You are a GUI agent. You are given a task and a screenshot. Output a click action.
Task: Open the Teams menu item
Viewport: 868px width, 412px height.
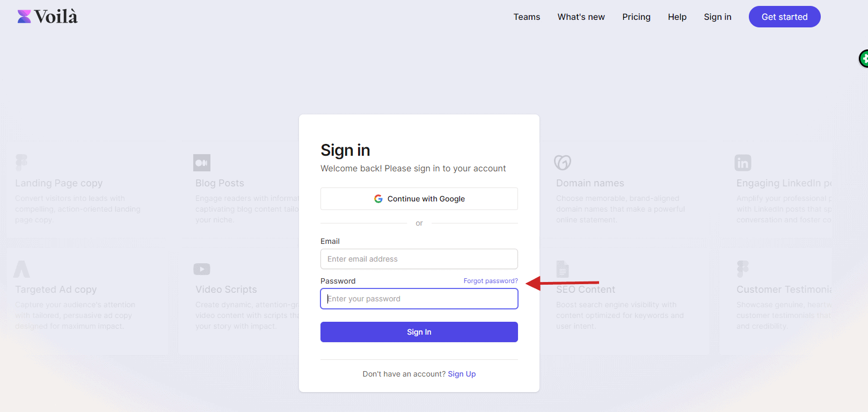[x=527, y=17]
